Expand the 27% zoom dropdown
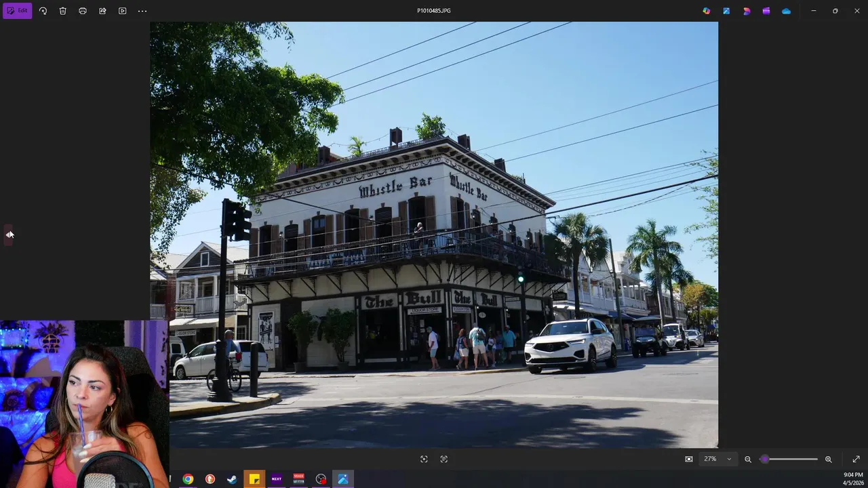868x488 pixels. (718, 459)
